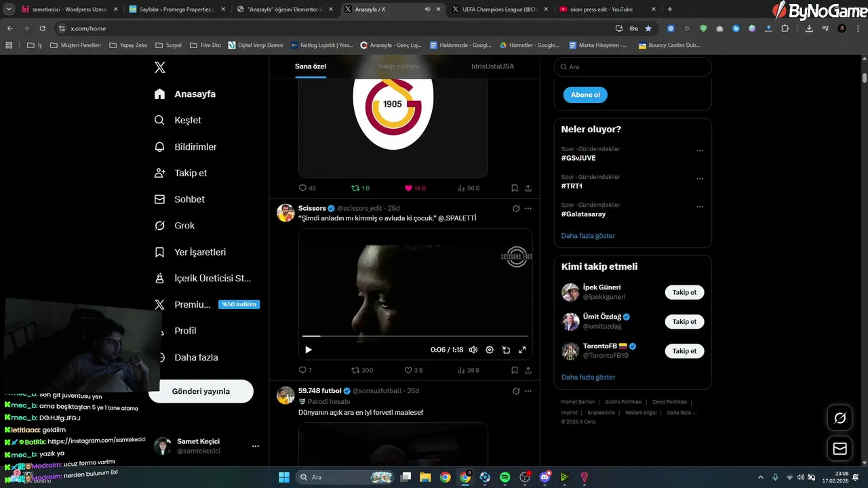Image resolution: width=868 pixels, height=488 pixels.
Task: Reload the page in browser
Action: point(42,28)
